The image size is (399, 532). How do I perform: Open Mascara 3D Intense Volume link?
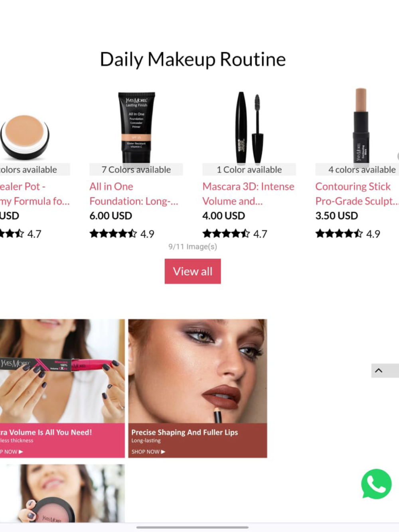click(248, 194)
